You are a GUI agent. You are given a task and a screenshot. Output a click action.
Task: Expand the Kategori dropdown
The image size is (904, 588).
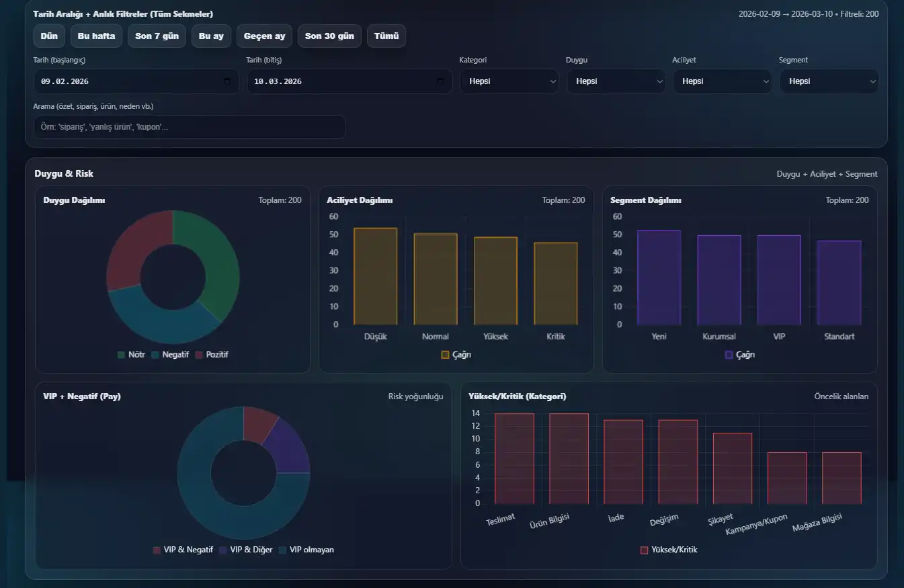pyautogui.click(x=509, y=81)
